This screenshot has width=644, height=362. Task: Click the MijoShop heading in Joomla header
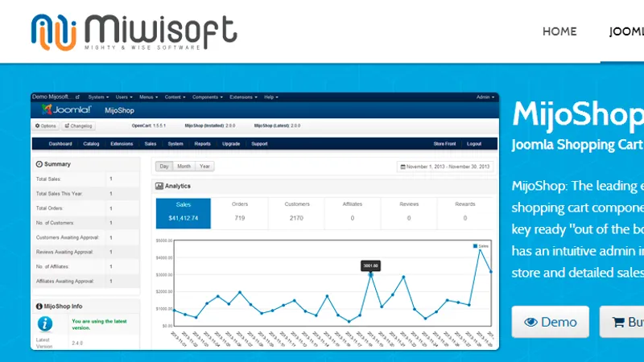(119, 110)
